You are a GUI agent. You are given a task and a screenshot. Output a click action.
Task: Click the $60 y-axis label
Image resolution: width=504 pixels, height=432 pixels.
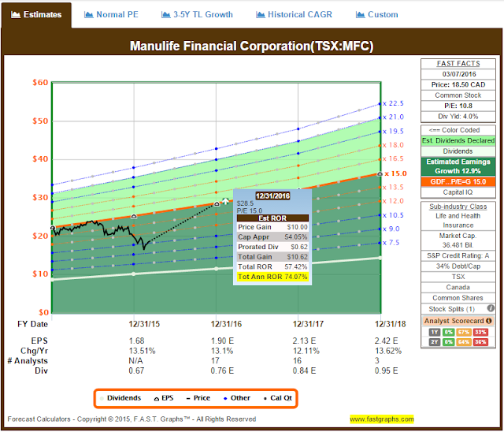(40, 83)
